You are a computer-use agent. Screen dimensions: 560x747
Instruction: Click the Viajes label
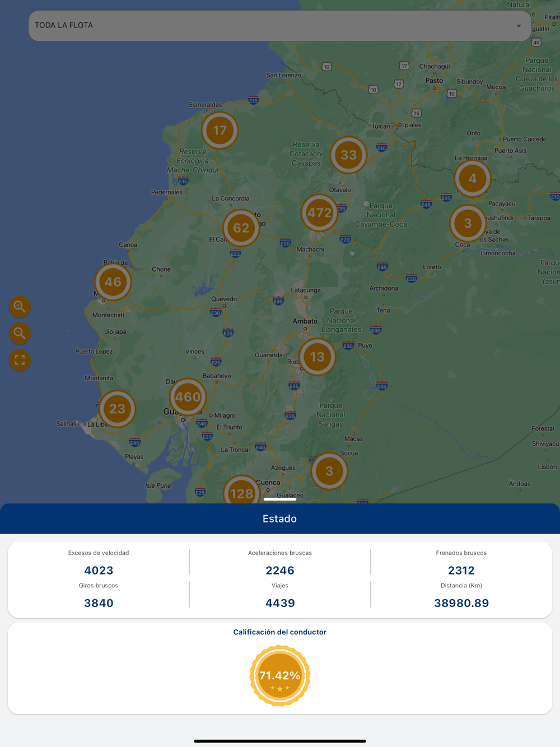point(280,585)
